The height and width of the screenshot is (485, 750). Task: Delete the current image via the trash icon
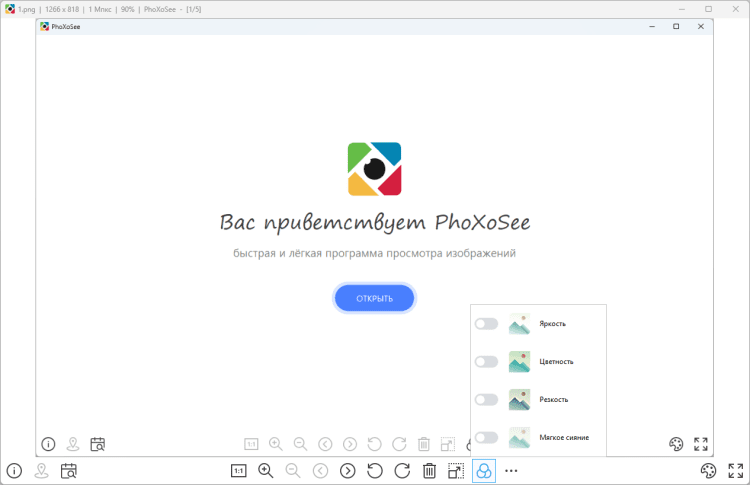429,471
